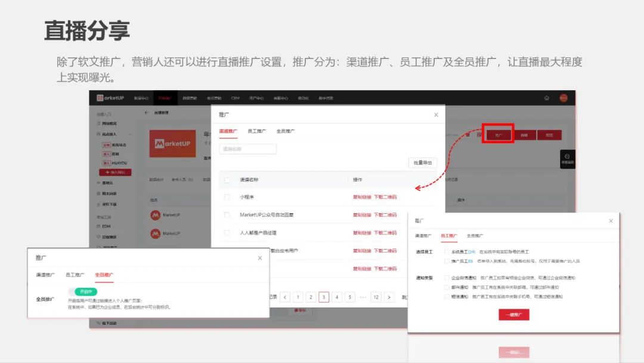
Task: Select page 4 in pagination
Action: (337, 297)
